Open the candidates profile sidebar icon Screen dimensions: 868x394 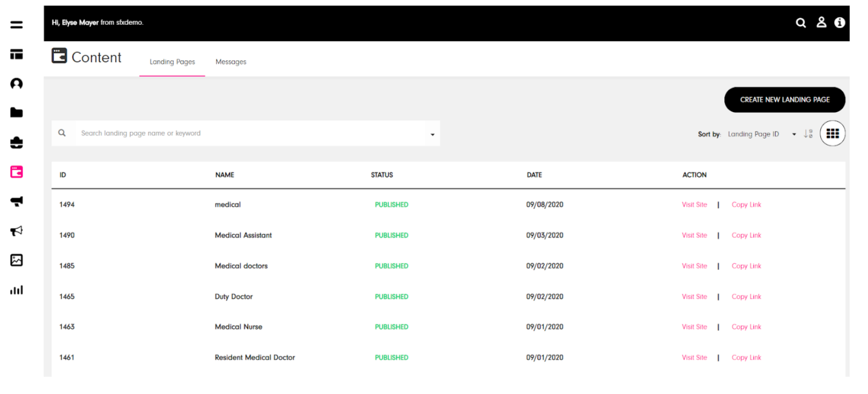pos(16,83)
